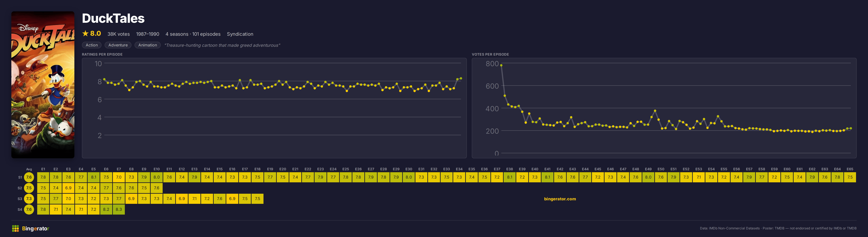Click S4 episode 6 cell rated 8.2
Screen dimensions: 868x237
[106, 209]
